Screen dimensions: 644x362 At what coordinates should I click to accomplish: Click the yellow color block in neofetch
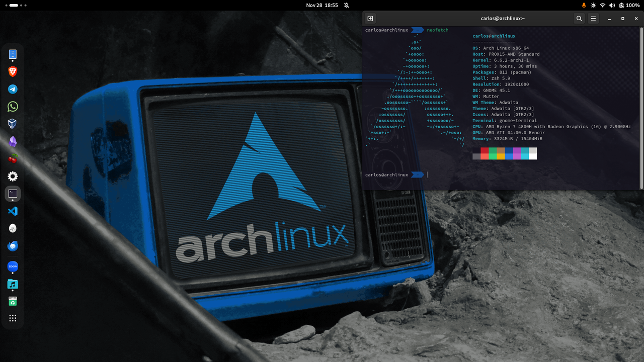click(501, 156)
